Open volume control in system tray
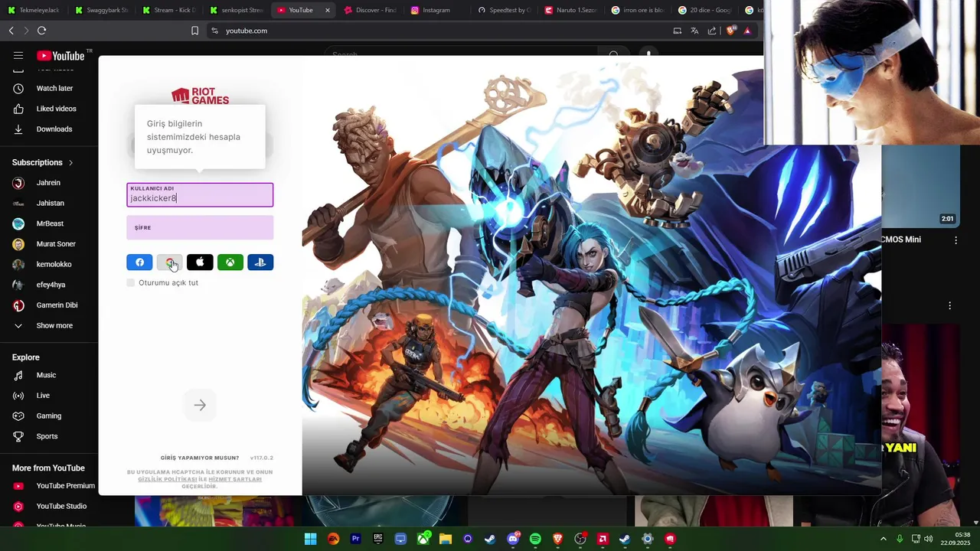 (x=929, y=539)
